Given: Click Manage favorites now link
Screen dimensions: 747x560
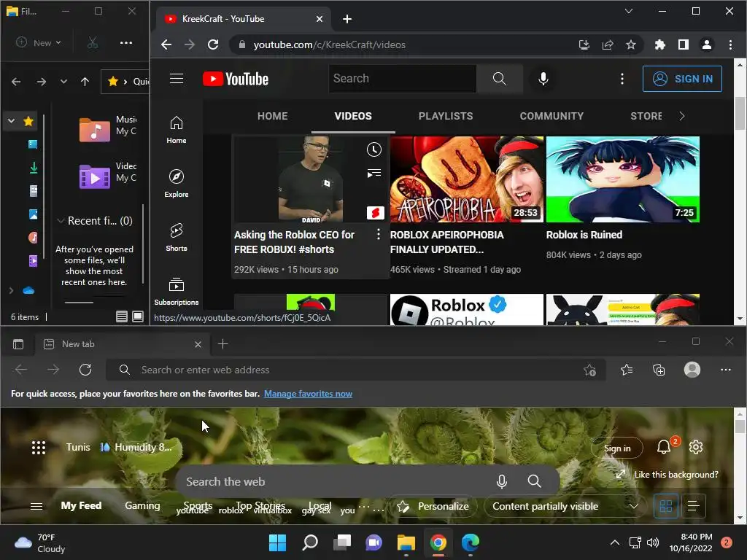Looking at the screenshot, I should [x=309, y=393].
